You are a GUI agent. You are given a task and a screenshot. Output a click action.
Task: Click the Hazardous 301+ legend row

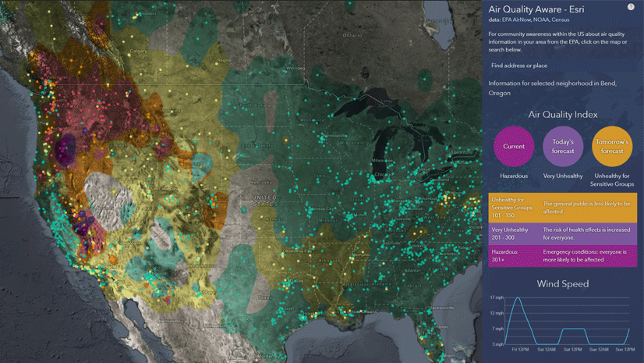562,256
